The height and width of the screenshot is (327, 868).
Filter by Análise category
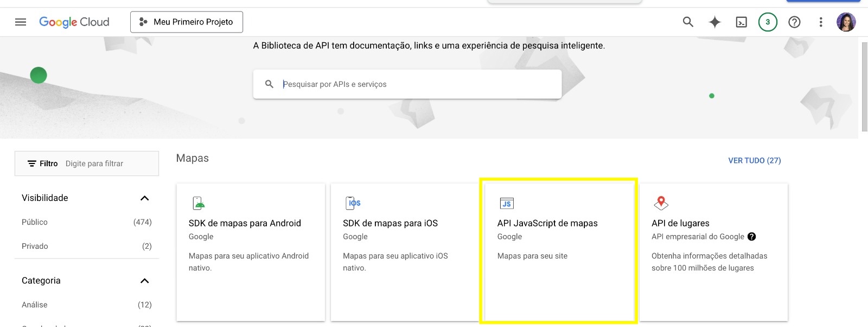[87, 305]
